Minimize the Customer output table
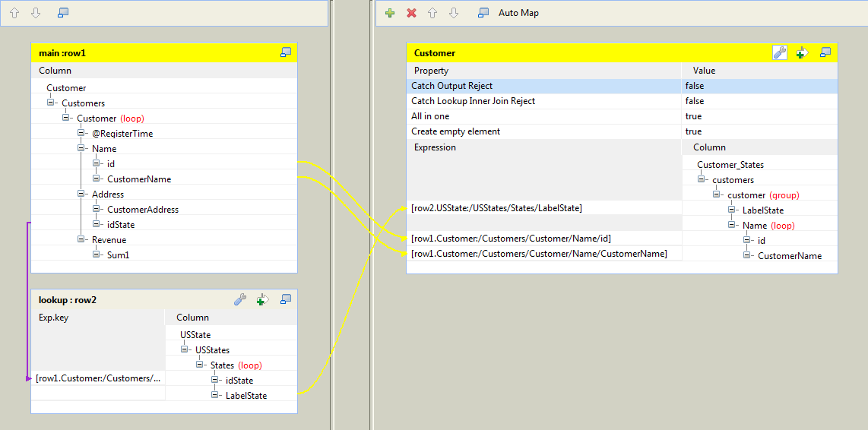868x430 pixels. [x=825, y=52]
